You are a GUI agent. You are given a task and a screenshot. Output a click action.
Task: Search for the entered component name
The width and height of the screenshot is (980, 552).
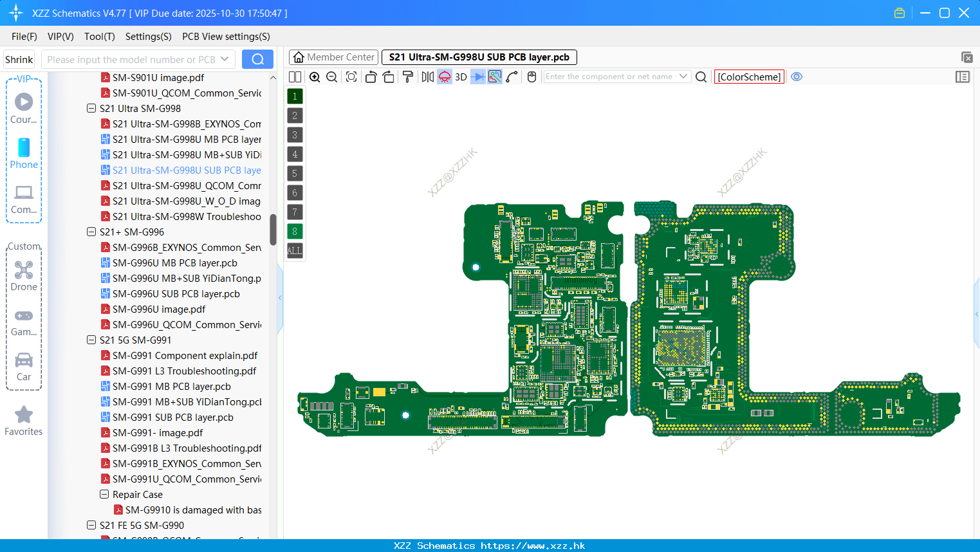point(701,77)
